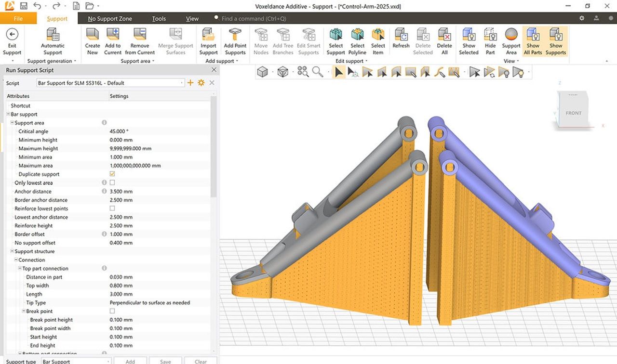Select the black arrow pointer tool
Image resolution: width=617 pixels, height=364 pixels.
click(340, 72)
